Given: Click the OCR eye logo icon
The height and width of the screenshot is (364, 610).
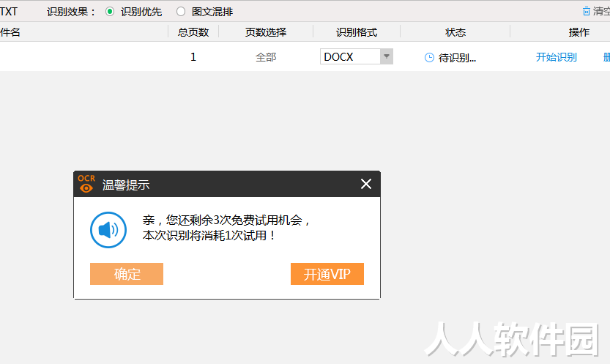Looking at the screenshot, I should coord(86,184).
